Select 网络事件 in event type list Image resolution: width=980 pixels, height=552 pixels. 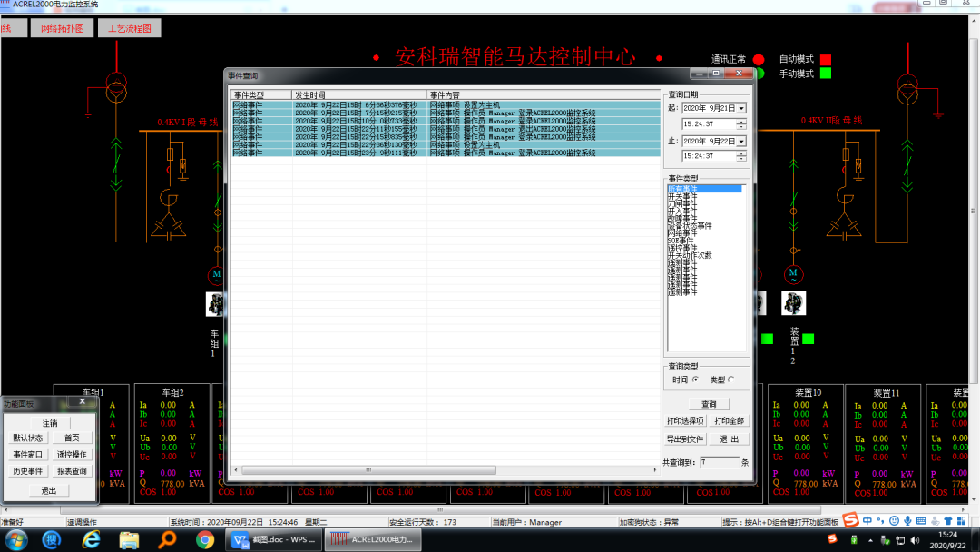pos(681,233)
